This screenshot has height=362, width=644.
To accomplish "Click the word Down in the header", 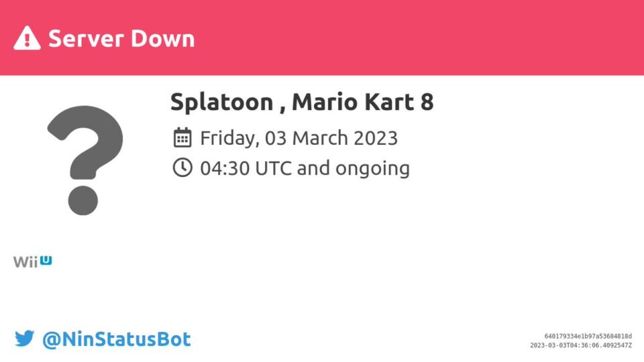I will (163, 39).
